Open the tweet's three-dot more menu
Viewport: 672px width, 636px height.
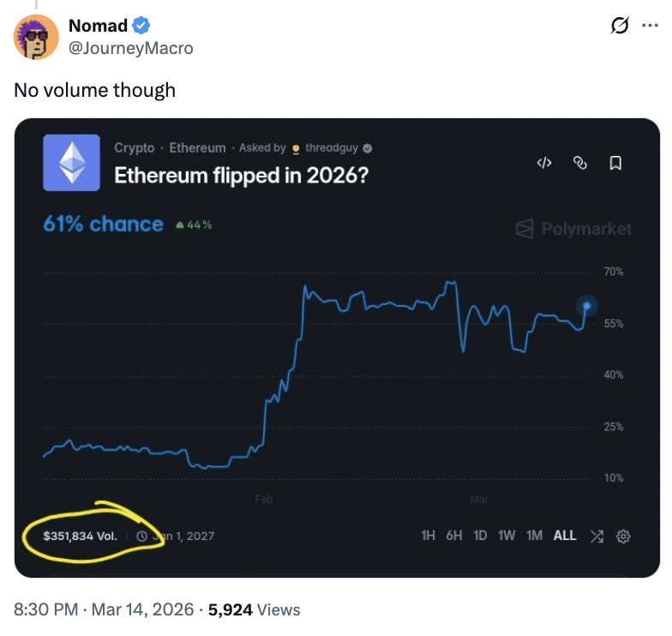pyautogui.click(x=651, y=27)
